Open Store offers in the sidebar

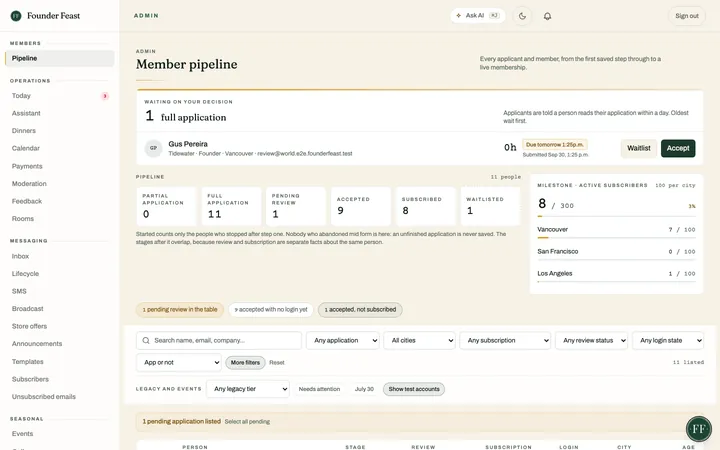coord(59,326)
